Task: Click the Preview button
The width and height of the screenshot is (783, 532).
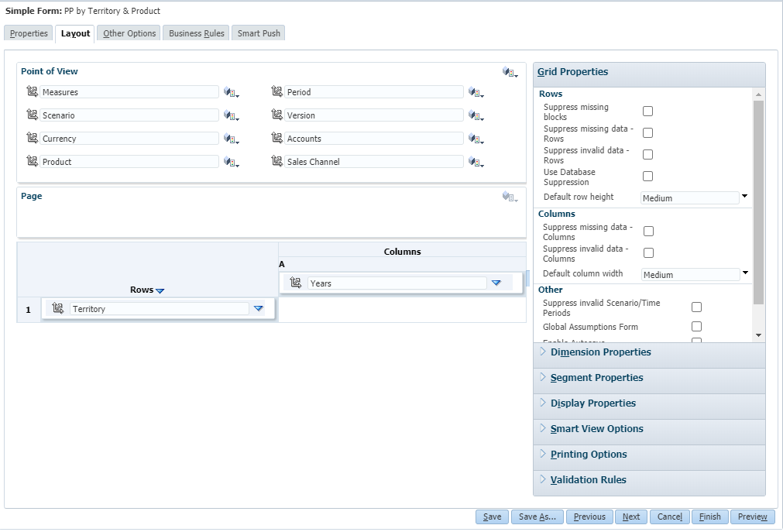Action: [751, 517]
